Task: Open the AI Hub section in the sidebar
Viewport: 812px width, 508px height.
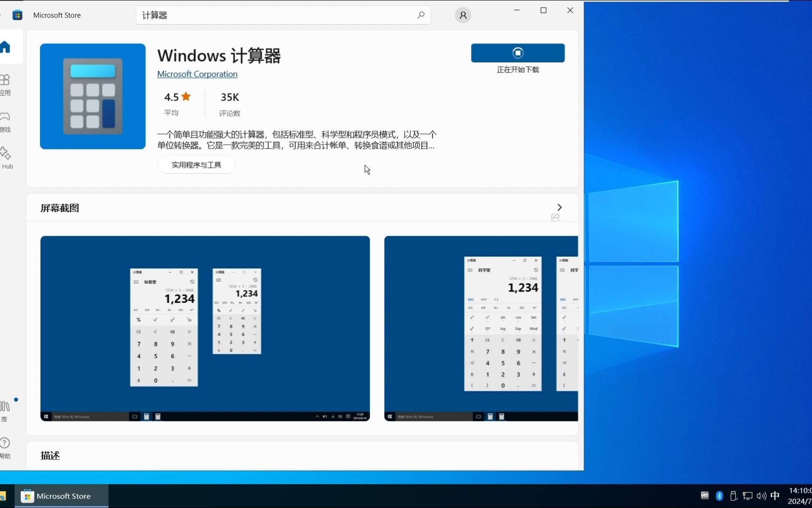Action: (6, 158)
